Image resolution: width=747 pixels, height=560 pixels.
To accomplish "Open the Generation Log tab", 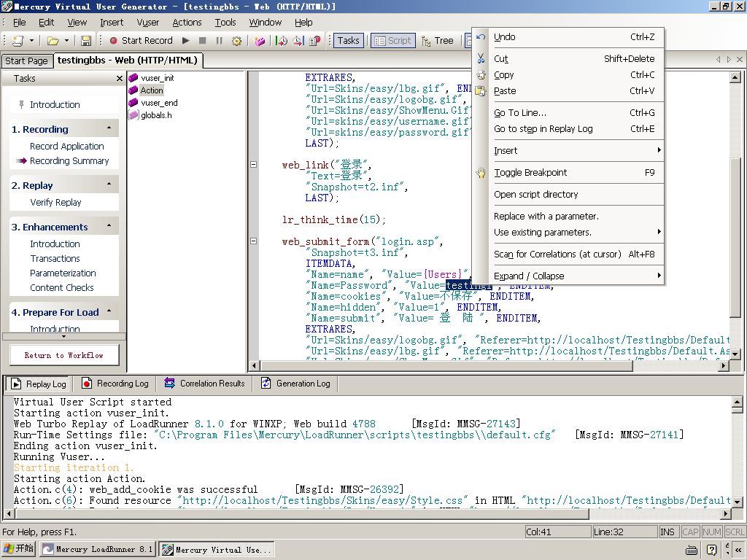I will pyautogui.click(x=295, y=384).
